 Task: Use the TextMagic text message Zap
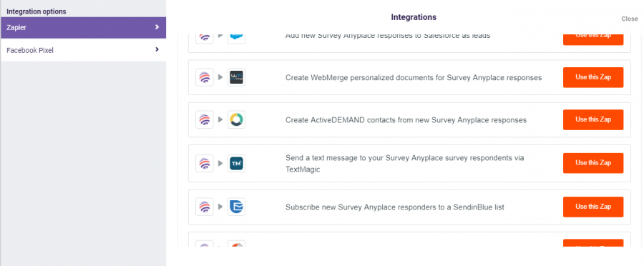[593, 163]
